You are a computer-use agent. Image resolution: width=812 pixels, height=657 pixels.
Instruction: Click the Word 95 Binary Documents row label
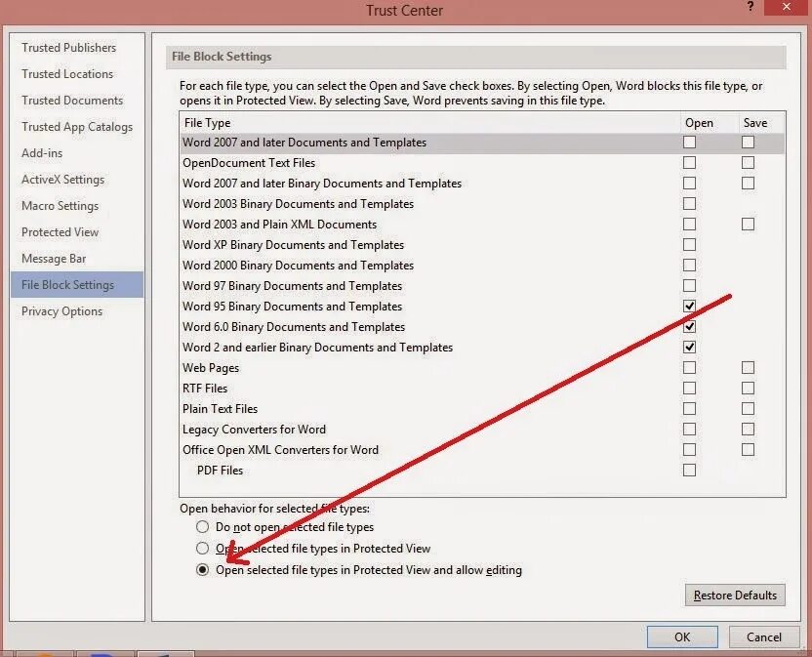click(x=293, y=307)
